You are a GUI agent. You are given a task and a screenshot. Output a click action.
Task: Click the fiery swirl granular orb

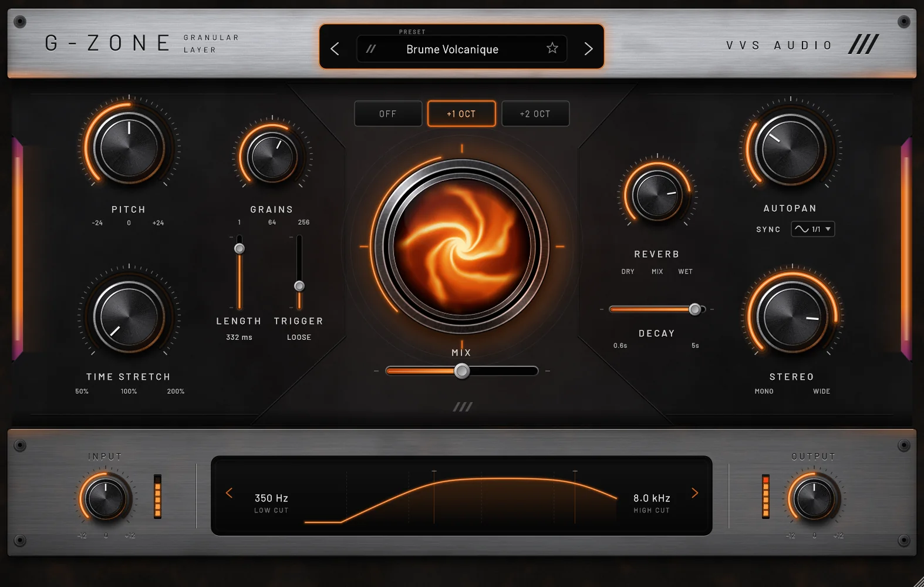pos(462,247)
